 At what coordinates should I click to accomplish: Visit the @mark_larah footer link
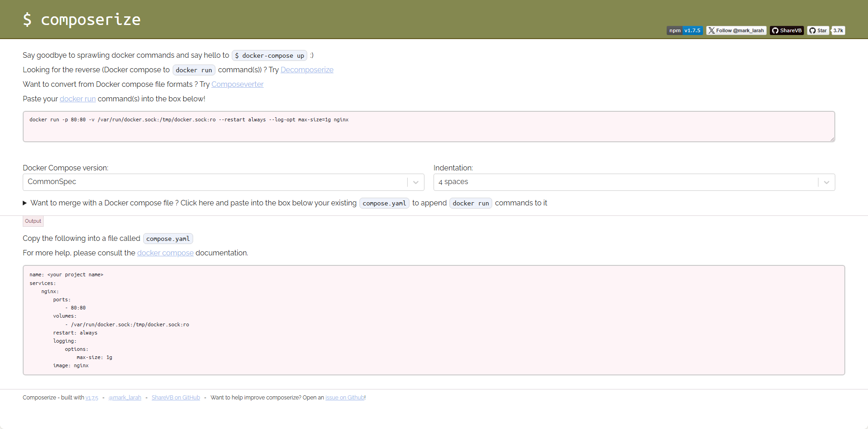(125, 398)
